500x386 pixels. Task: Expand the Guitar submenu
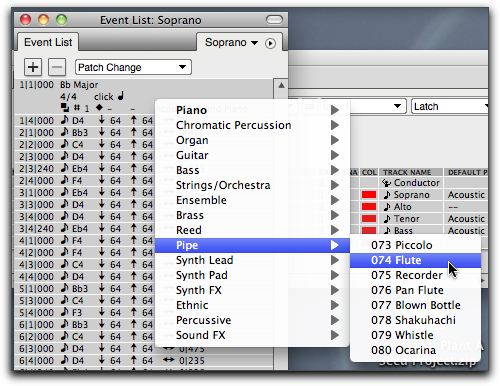pyautogui.click(x=252, y=155)
